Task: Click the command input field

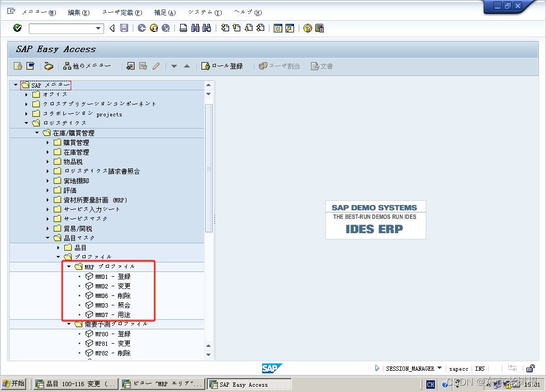Action: point(62,28)
